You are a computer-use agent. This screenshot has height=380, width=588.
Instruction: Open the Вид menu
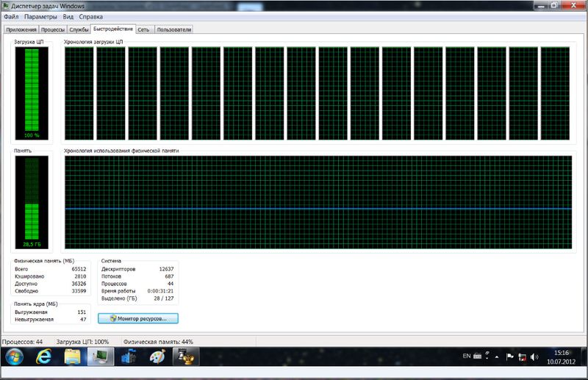point(68,17)
